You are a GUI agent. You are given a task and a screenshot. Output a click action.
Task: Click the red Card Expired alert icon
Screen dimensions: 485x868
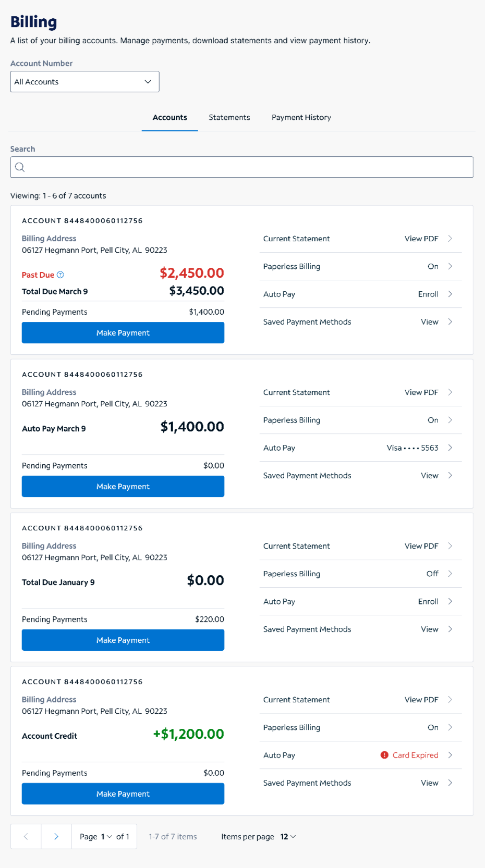coord(384,755)
